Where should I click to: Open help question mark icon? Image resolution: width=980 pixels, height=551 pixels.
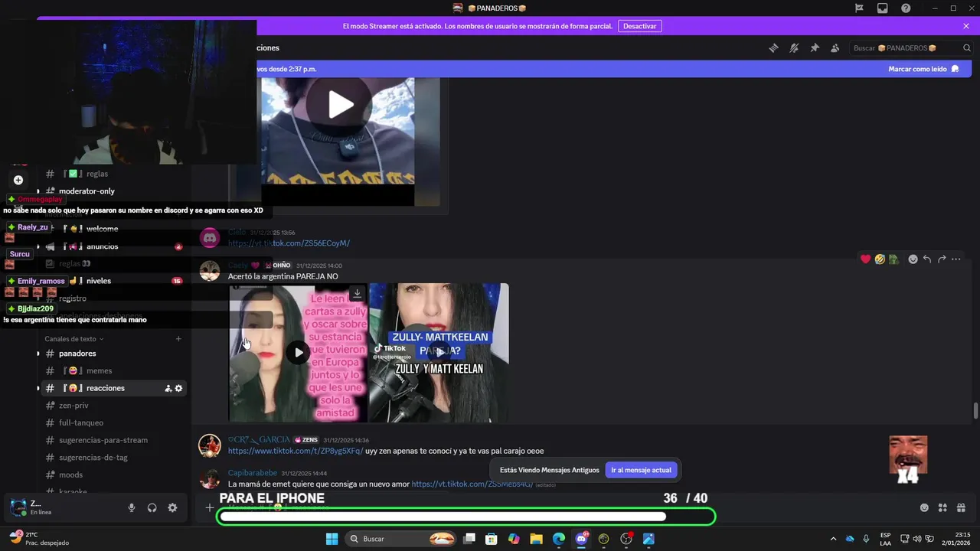(x=906, y=8)
